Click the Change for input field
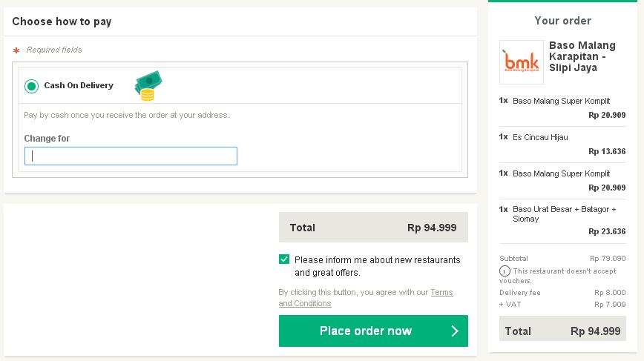 131,156
